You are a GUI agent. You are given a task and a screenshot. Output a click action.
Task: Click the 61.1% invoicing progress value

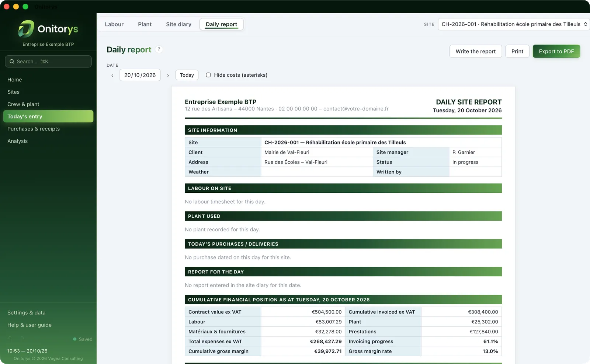[491, 342]
